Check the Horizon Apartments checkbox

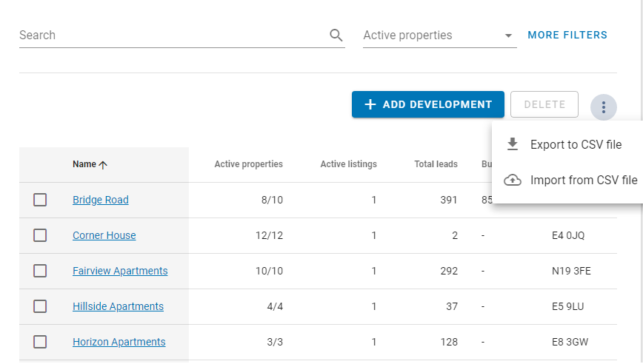click(x=40, y=342)
